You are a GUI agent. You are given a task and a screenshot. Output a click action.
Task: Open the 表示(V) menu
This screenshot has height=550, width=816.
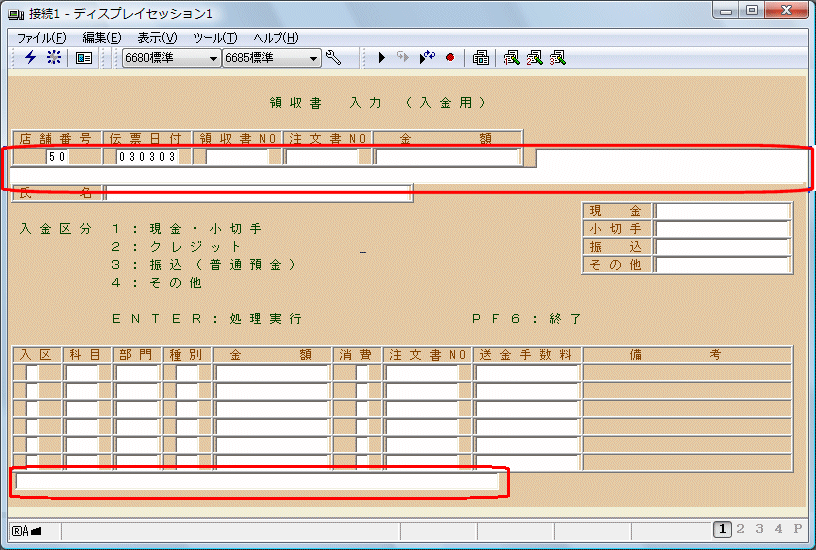tap(157, 38)
